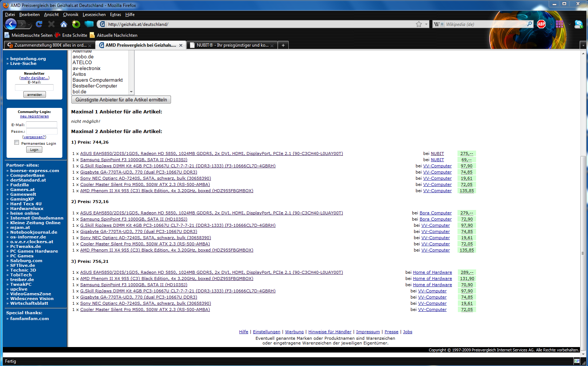Open the Chronik menu
588x366 pixels.
pos(71,15)
